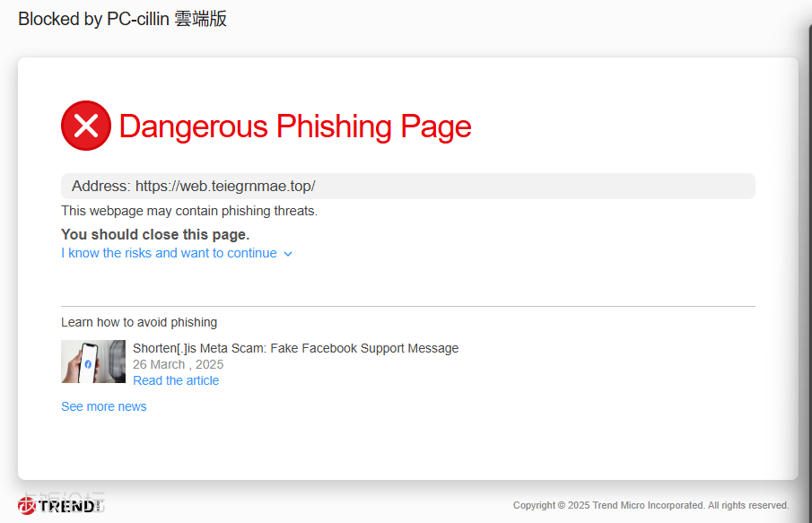Click the Dangerous Phishing Page heading

click(x=295, y=126)
